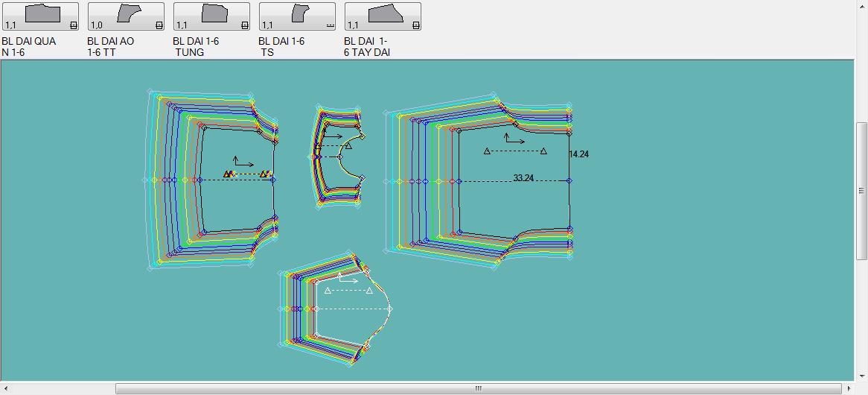Click the grain arrow symbol on the white sleeve piece

[x=348, y=279]
